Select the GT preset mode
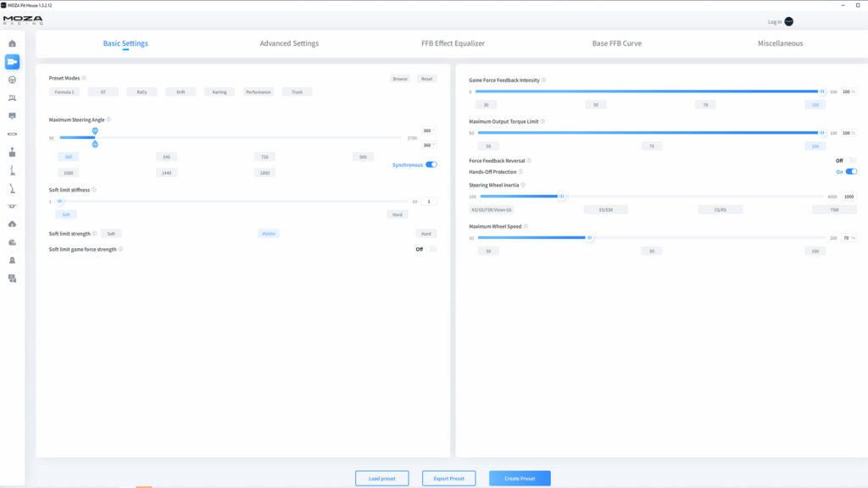Screen dimensions: 868x488 [x=103, y=91]
